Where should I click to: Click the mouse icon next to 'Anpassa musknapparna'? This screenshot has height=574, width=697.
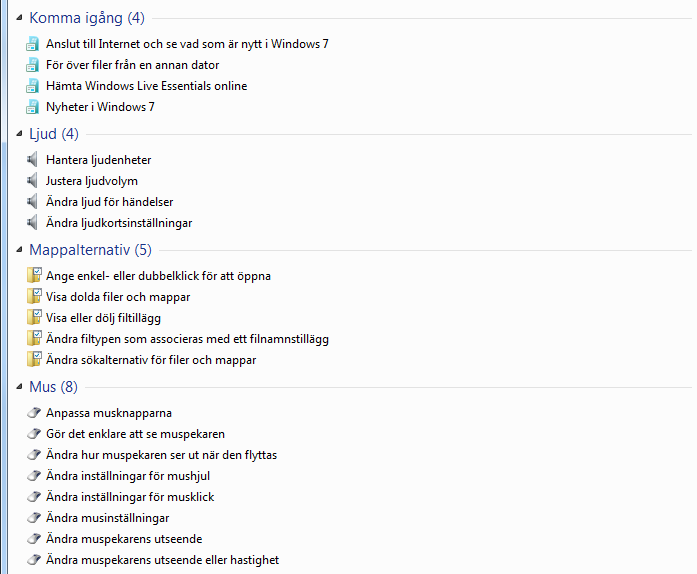pyautogui.click(x=34, y=413)
